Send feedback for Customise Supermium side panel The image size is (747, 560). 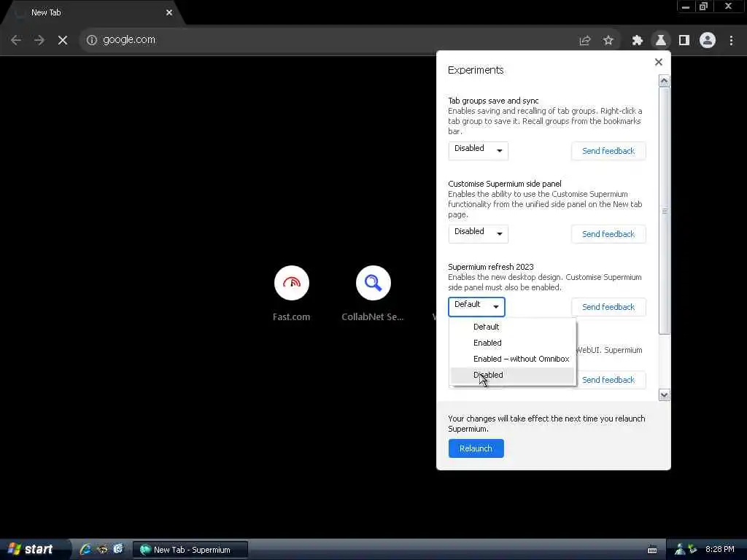(x=608, y=234)
